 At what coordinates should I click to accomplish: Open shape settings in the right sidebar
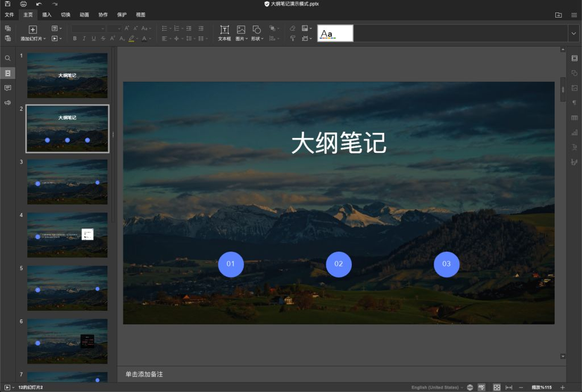[574, 73]
